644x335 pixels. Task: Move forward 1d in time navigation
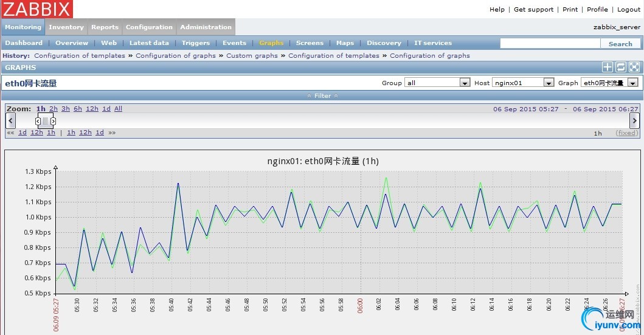point(100,133)
